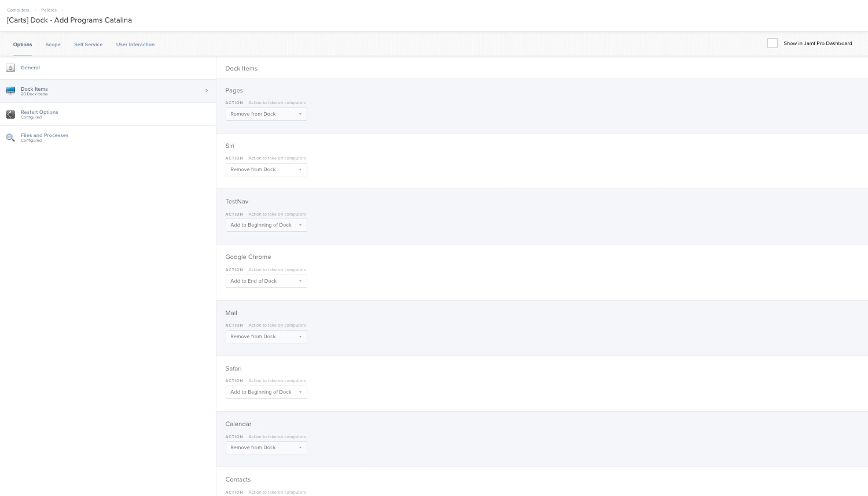Viewport: 868px width, 496px height.
Task: Open the Pages action dropdown
Action: [x=266, y=114]
